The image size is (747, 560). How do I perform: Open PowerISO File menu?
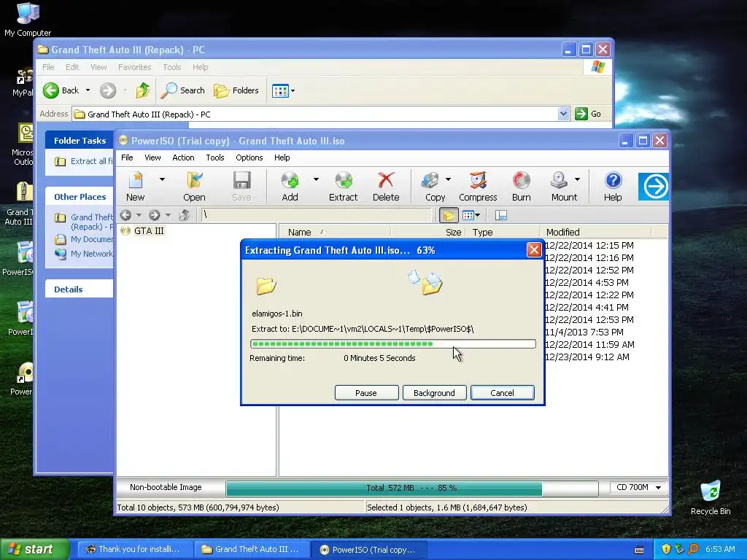[x=127, y=157]
